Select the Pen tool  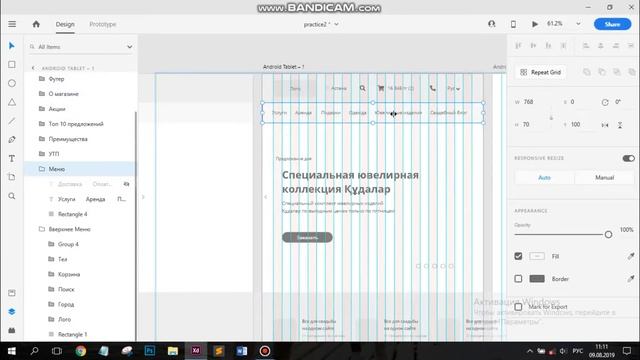click(x=12, y=140)
